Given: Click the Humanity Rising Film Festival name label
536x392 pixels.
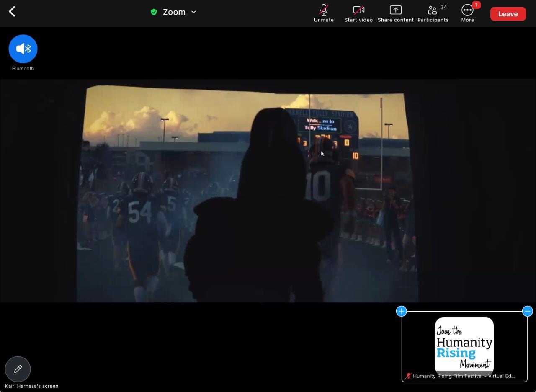Looking at the screenshot, I should point(464,376).
